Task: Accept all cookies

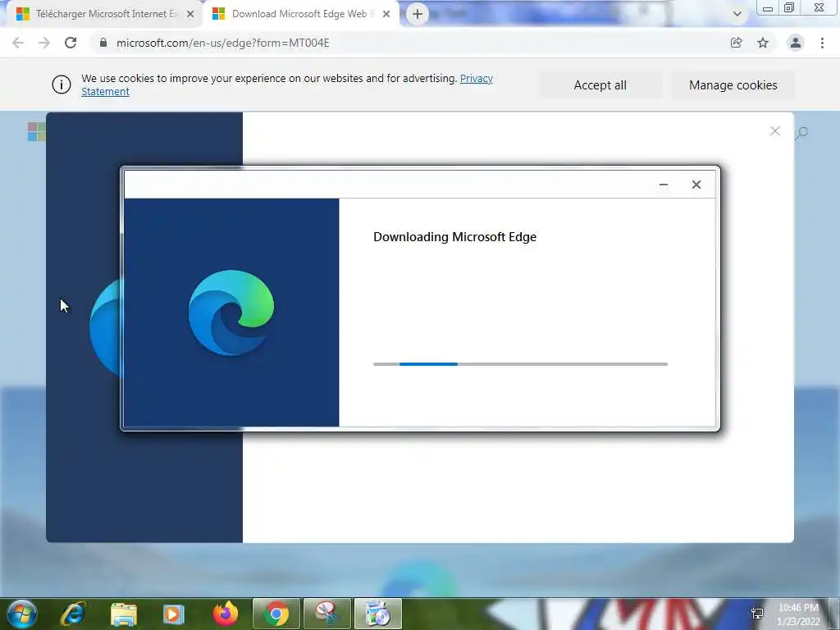Action: pos(600,85)
